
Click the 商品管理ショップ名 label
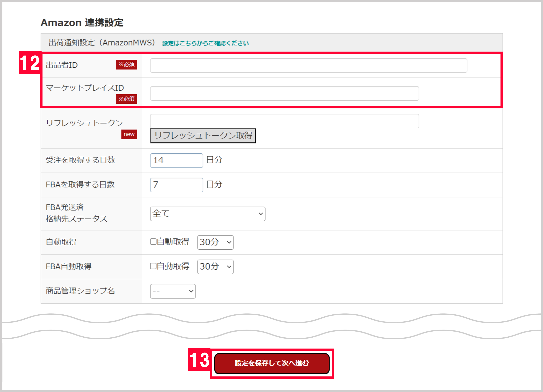[x=80, y=291]
